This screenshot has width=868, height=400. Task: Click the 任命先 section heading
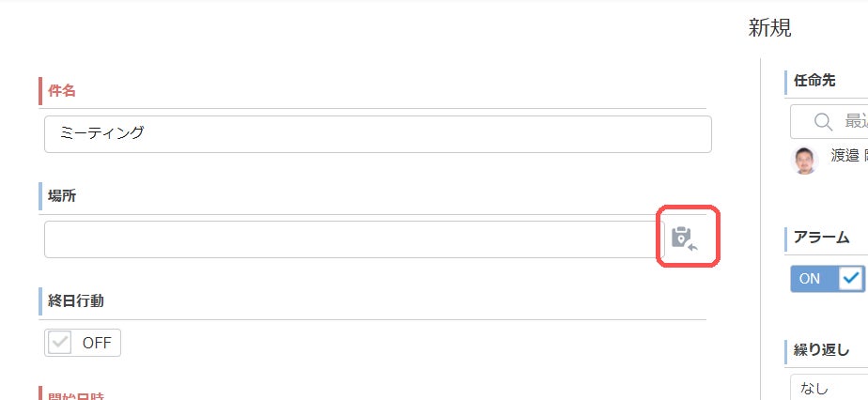(x=814, y=81)
